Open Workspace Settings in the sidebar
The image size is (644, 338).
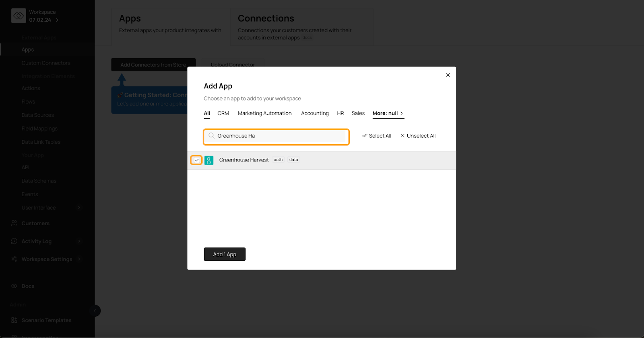coord(47,259)
